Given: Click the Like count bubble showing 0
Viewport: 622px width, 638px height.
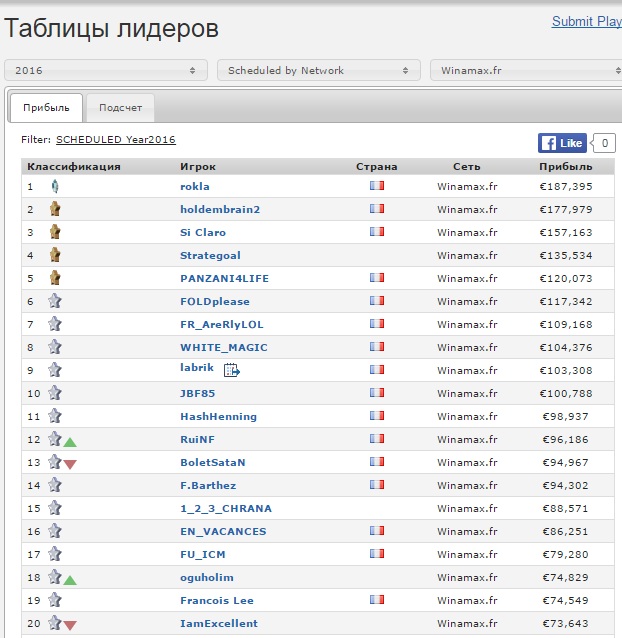Looking at the screenshot, I should pos(605,143).
